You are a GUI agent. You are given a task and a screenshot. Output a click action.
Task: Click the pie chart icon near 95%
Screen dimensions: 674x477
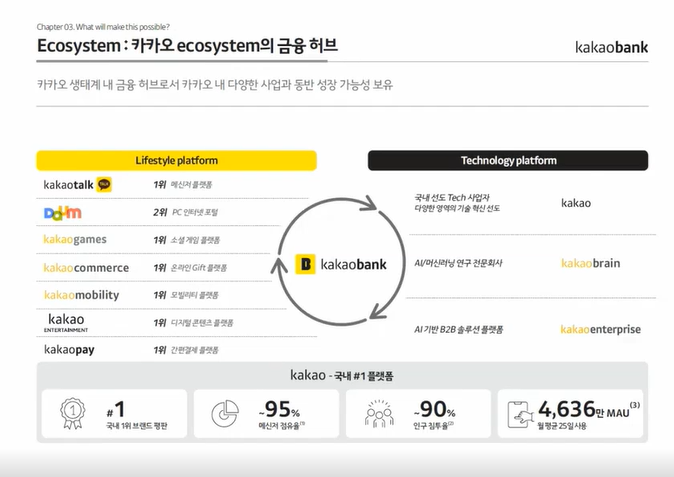pyautogui.click(x=224, y=413)
